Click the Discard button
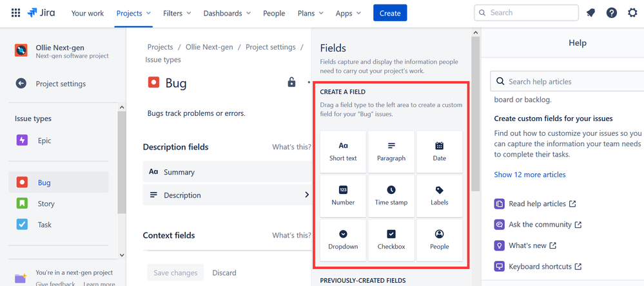The image size is (644, 286). point(224,272)
